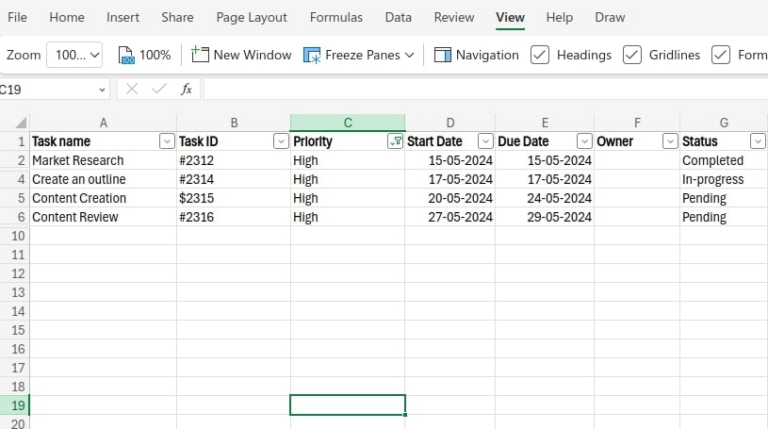Viewport: 768px width, 429px height.
Task: Click the fx insert function icon
Action: coord(186,90)
